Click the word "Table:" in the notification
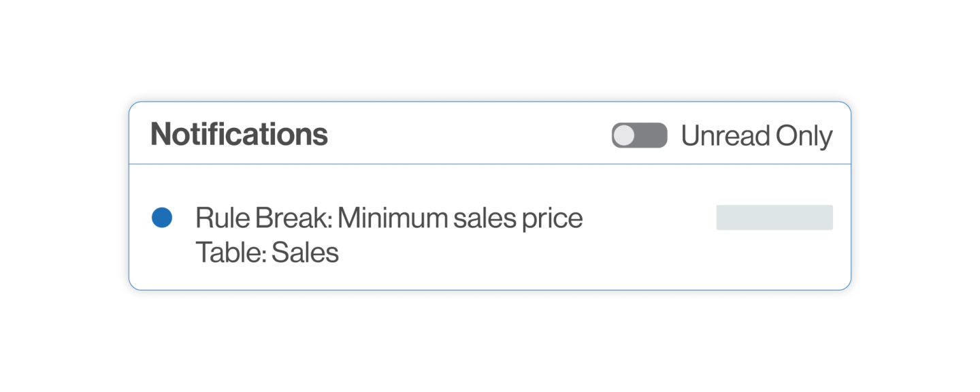 pyautogui.click(x=231, y=252)
